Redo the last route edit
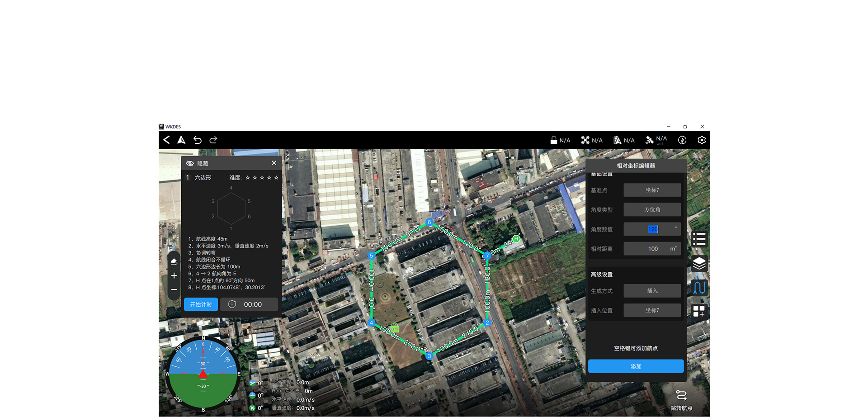 click(x=213, y=140)
